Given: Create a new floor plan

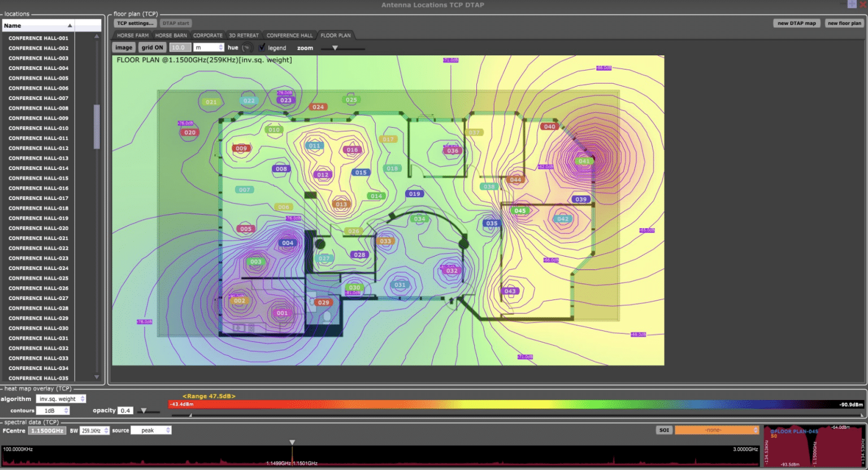Looking at the screenshot, I should click(x=844, y=23).
